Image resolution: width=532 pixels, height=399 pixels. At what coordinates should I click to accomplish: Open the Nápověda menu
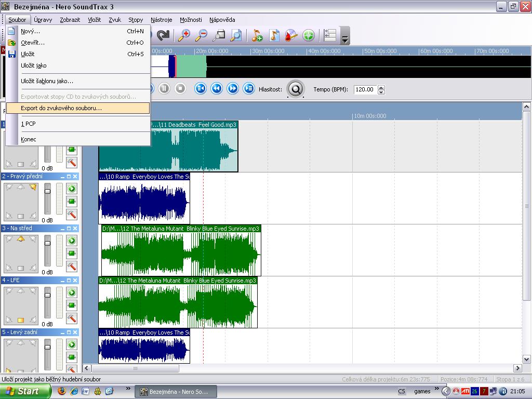pos(222,20)
